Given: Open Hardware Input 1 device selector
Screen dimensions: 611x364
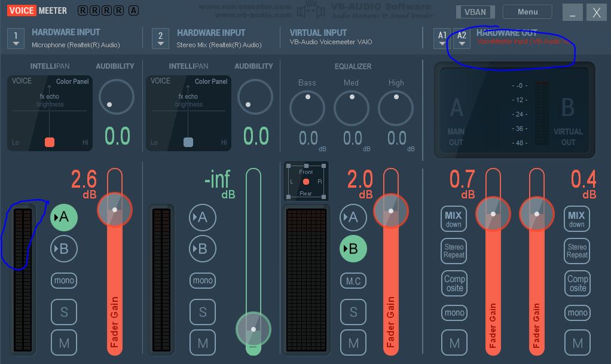Looking at the screenshot, I should click(16, 39).
